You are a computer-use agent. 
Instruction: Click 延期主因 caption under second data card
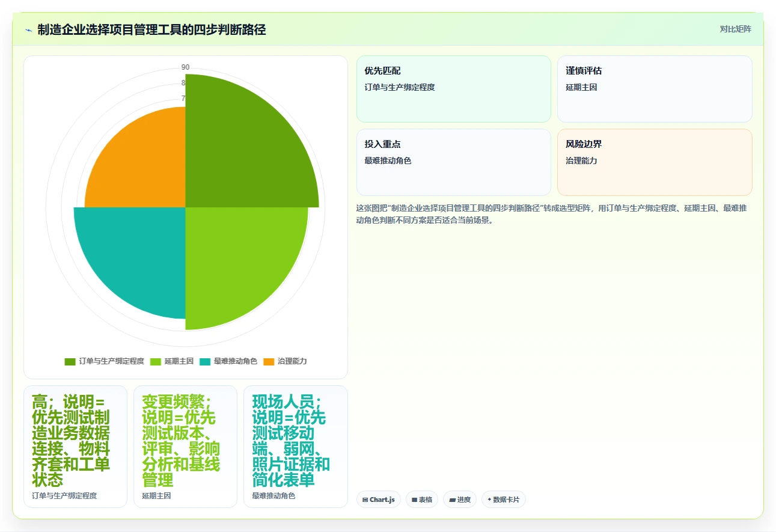point(156,496)
